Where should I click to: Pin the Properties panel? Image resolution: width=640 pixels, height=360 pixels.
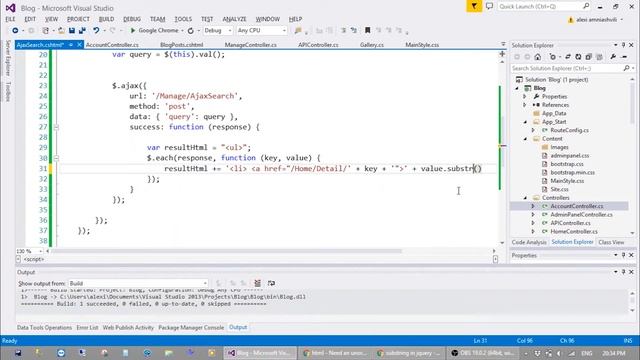[624, 255]
